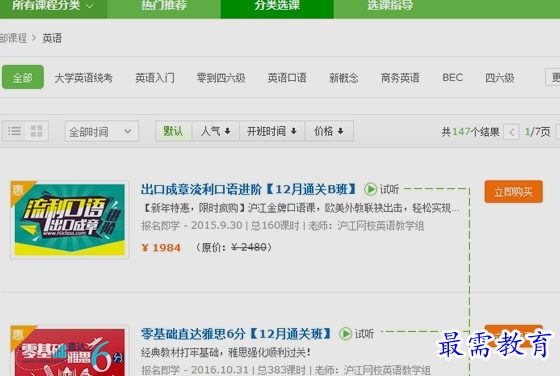Select 默认 default sorting
Image resolution: width=560 pixels, height=376 pixels.
click(174, 131)
